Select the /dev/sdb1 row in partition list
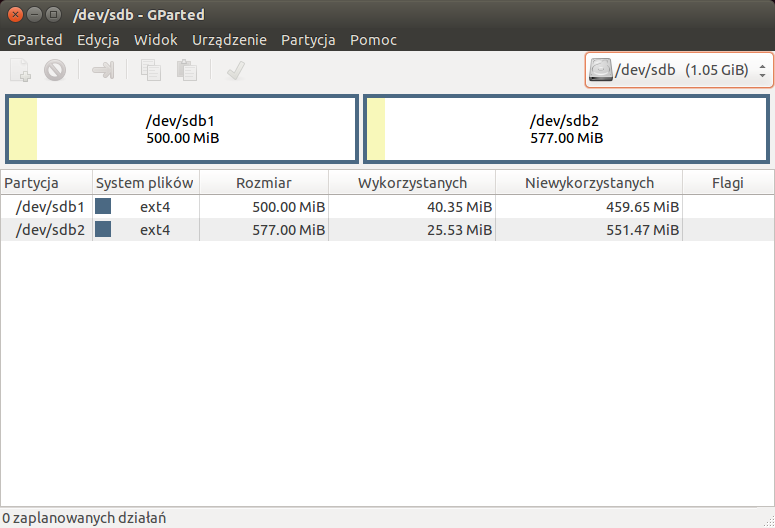This screenshot has width=775, height=528. [388, 207]
